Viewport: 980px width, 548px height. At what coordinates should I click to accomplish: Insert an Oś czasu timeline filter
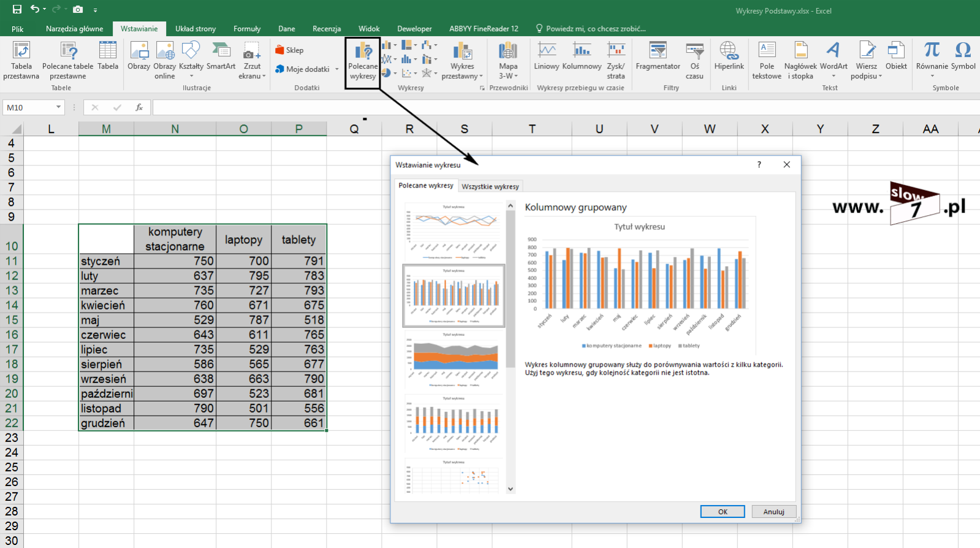[694, 61]
